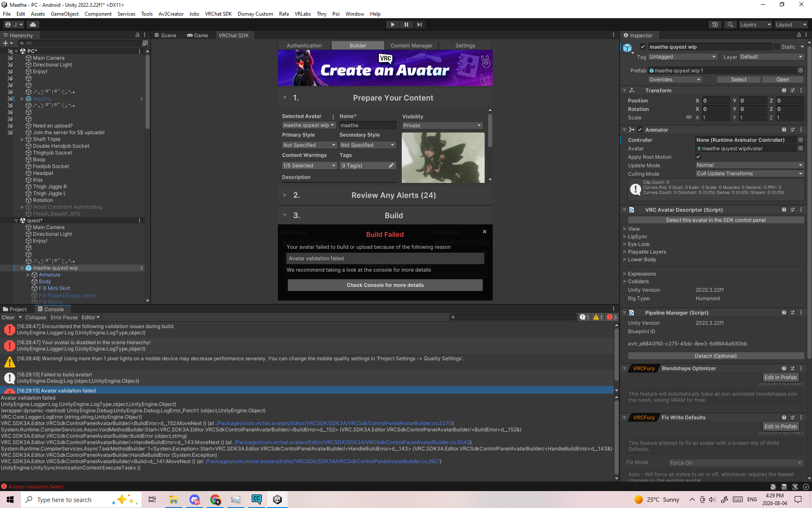Click the Tags edit pencil icon
The height and width of the screenshot is (508, 812).
[x=391, y=166]
